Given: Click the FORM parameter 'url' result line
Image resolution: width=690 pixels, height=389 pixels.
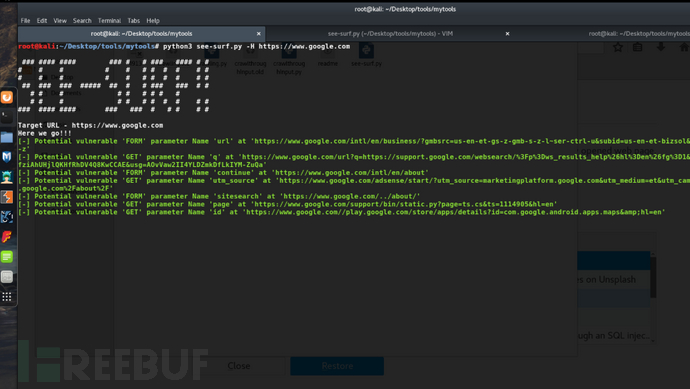Looking at the screenshot, I should [354, 145].
